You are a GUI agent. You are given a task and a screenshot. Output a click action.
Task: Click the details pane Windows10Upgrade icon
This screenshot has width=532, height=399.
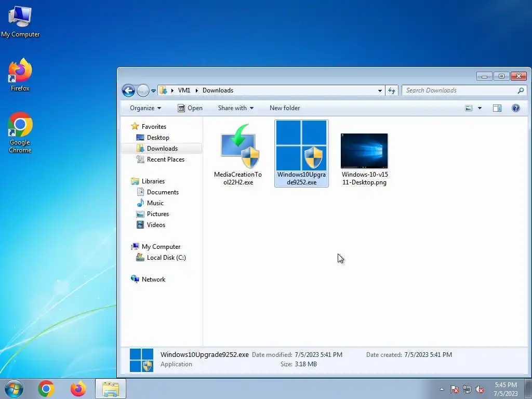(141, 360)
